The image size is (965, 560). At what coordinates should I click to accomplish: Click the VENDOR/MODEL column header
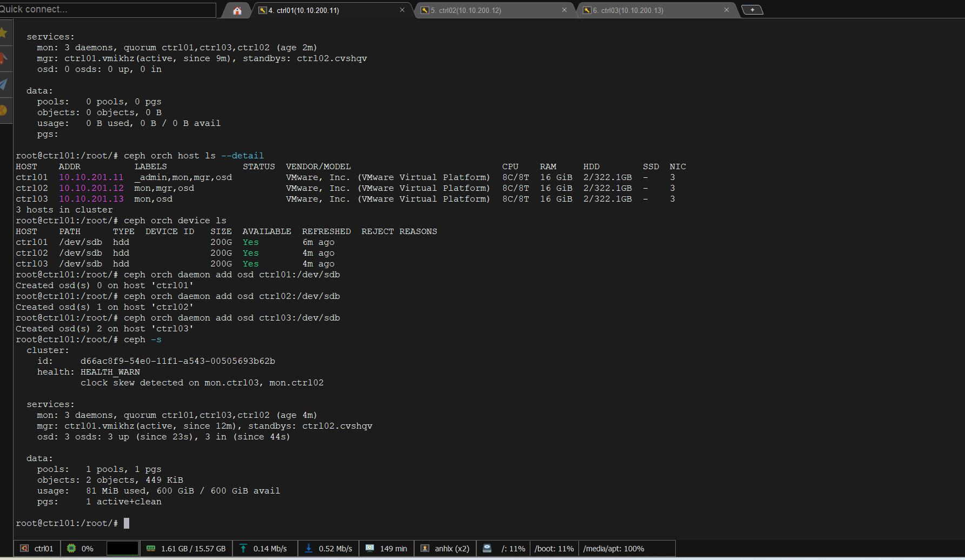[x=318, y=166]
